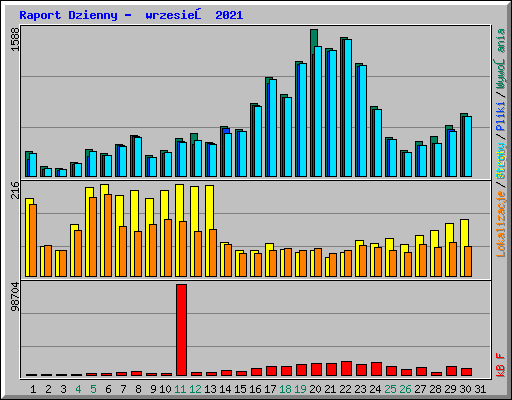
Task: Click the day 23 axis label
Action: (360, 389)
